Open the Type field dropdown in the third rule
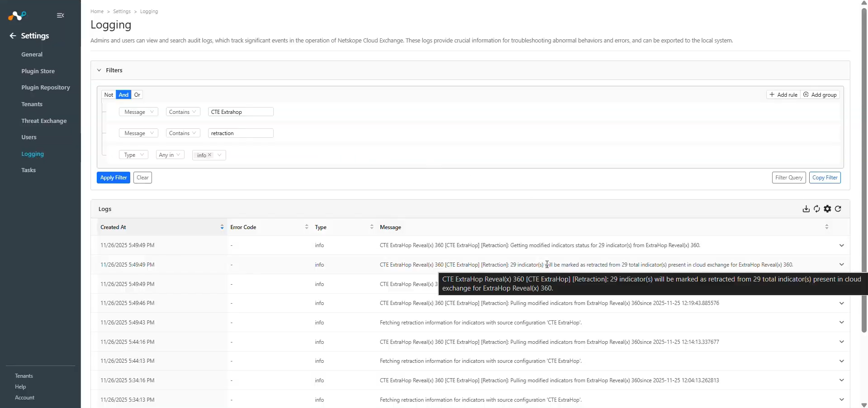The width and height of the screenshot is (868, 408). tap(133, 155)
